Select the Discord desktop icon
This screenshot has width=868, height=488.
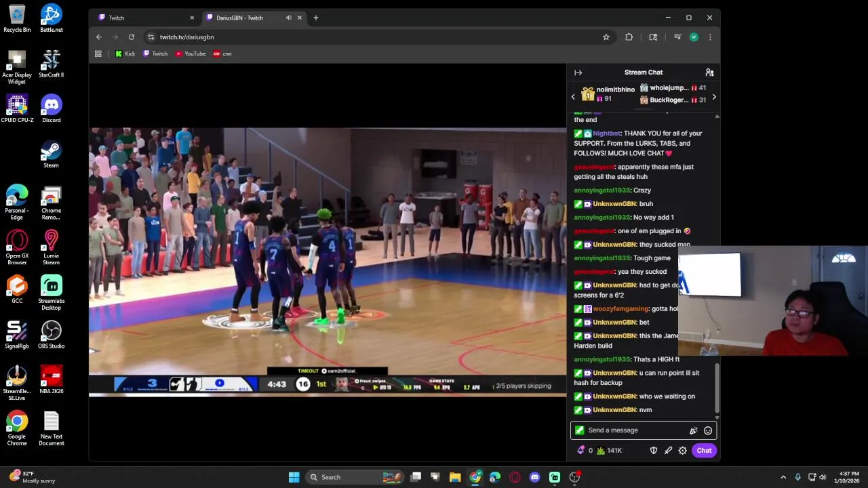pos(52,109)
